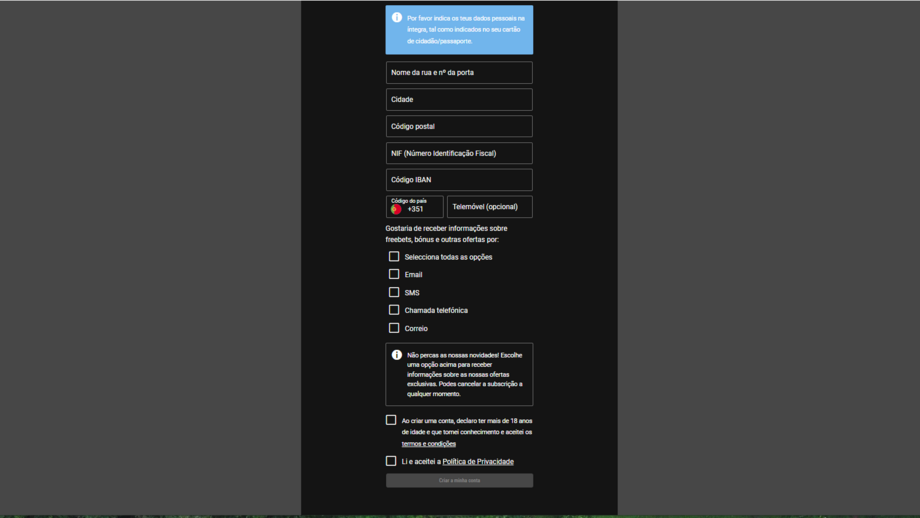Viewport: 920px width, 518px height.
Task: Click the Portugal flag icon
Action: (x=396, y=209)
